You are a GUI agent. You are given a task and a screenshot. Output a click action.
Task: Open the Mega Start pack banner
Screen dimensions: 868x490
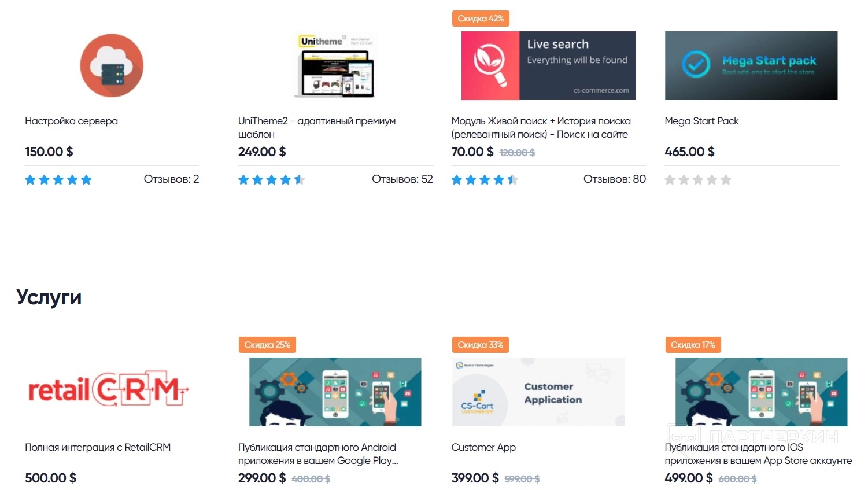click(751, 65)
